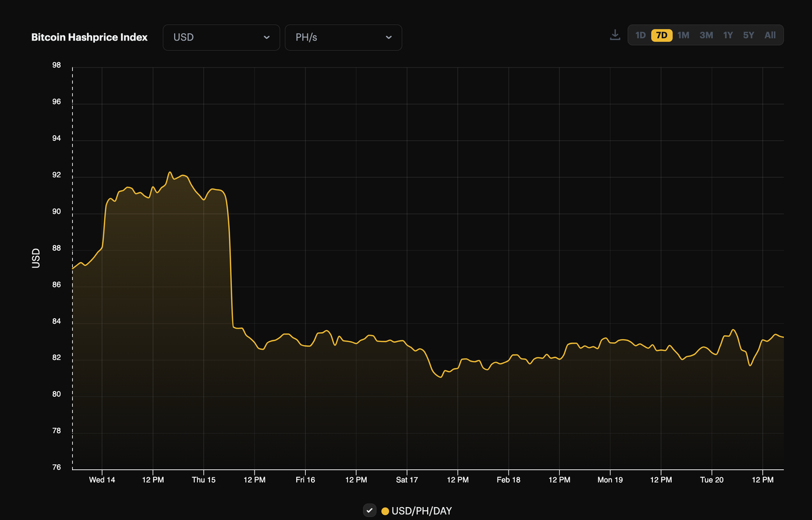
Task: Click the USD axis label on the left
Action: (36, 256)
